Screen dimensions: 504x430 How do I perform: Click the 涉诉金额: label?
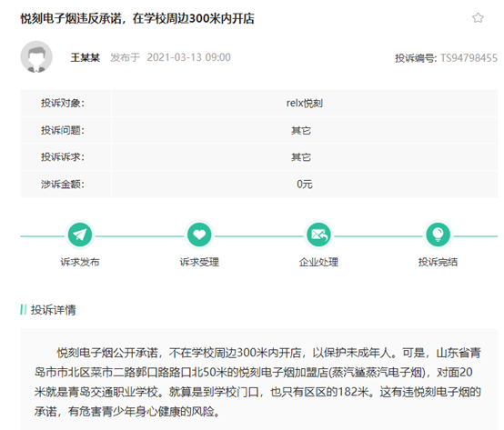click(63, 185)
